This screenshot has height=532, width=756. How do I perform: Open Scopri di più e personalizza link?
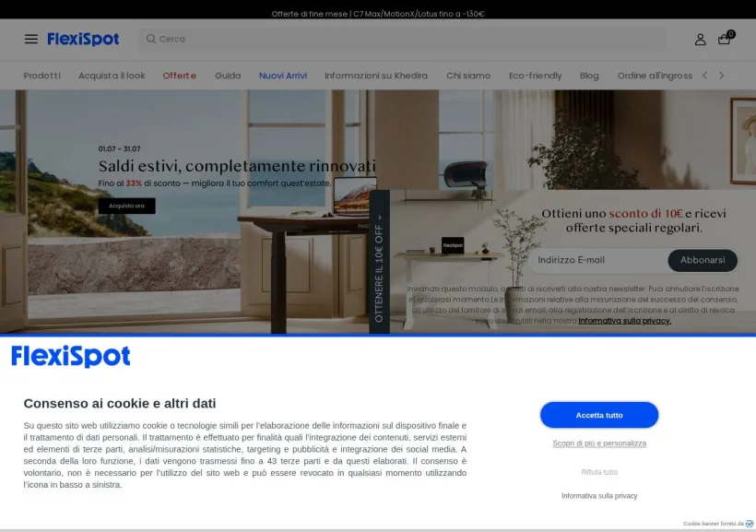click(599, 443)
